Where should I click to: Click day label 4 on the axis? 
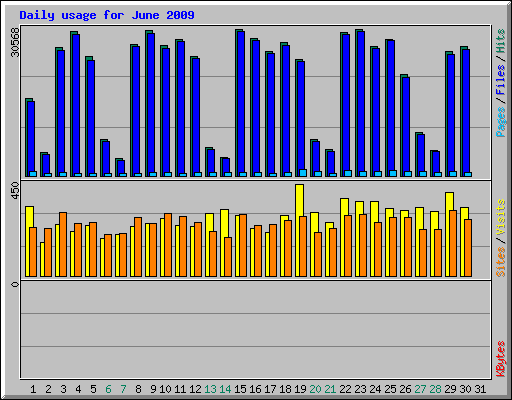(x=78, y=389)
